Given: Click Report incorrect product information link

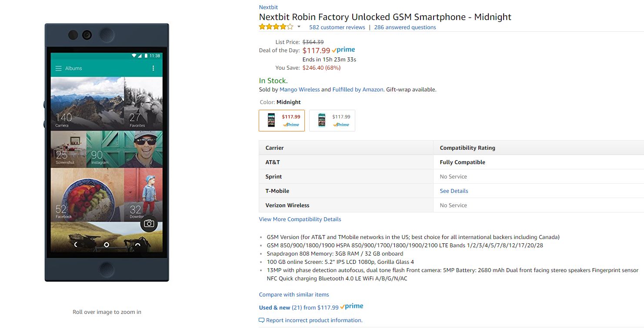Looking at the screenshot, I should pos(314,320).
